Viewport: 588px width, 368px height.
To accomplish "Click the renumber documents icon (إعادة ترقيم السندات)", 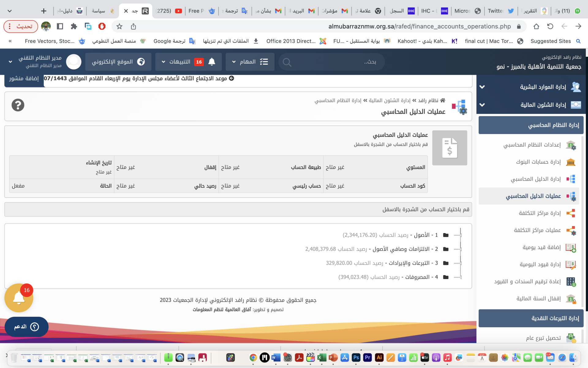I will pyautogui.click(x=571, y=282).
